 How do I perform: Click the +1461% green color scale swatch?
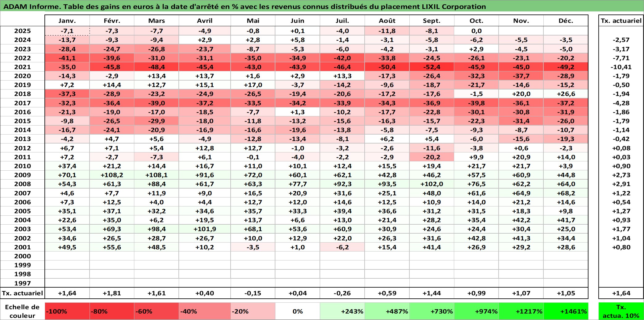(x=566, y=311)
